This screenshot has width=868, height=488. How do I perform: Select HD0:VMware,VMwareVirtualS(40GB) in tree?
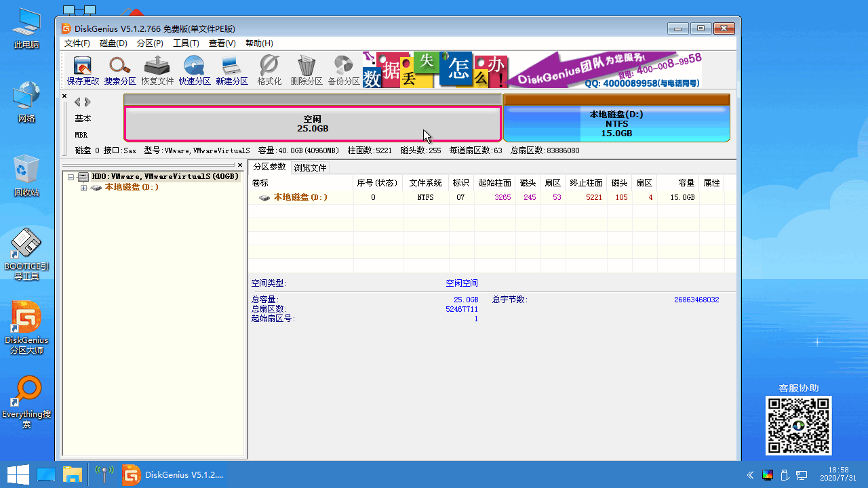click(x=165, y=176)
